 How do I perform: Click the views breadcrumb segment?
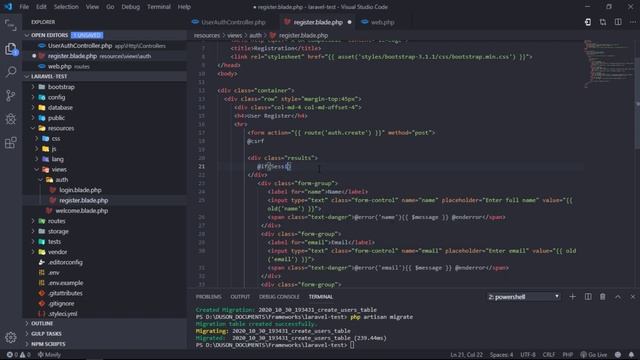[x=234, y=36]
